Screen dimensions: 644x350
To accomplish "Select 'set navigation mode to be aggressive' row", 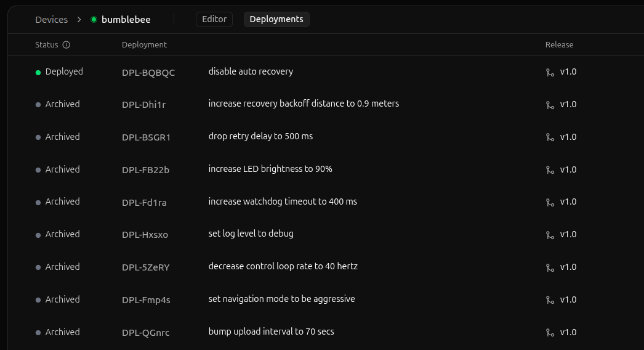I will tap(281, 299).
